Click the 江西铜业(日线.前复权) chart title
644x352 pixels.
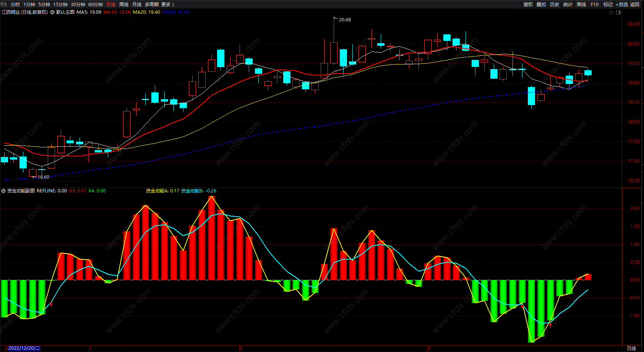click(x=25, y=12)
